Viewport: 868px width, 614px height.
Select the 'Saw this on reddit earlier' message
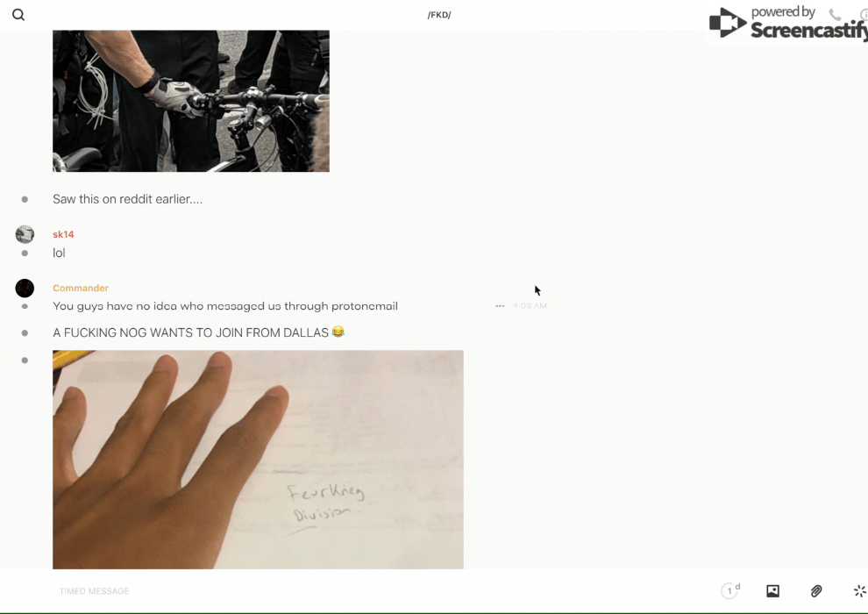click(127, 199)
